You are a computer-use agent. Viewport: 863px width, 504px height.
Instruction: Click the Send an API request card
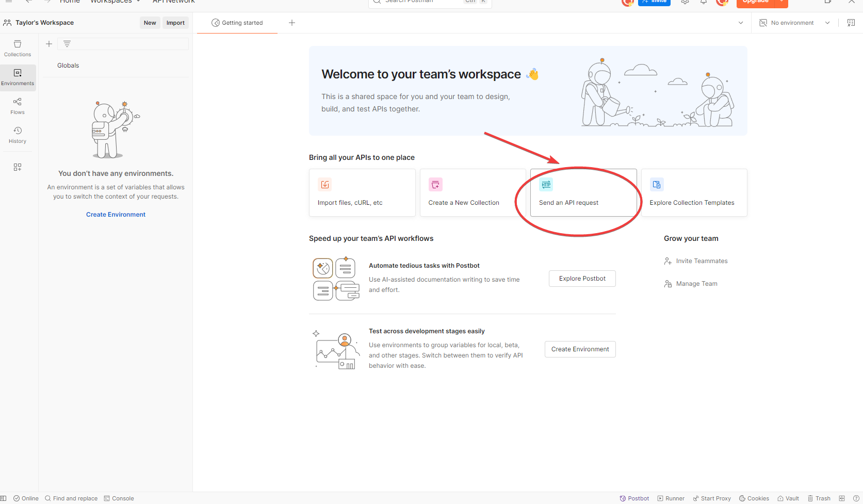(x=583, y=192)
